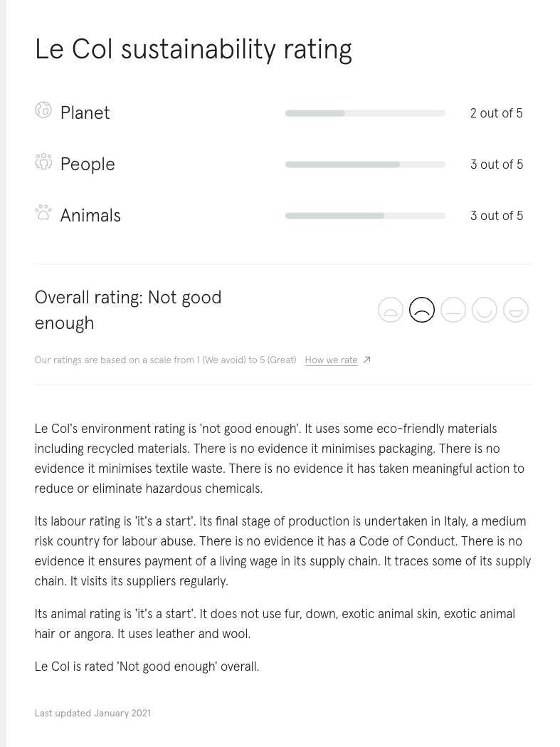Select the highlighted frowning rating face
Viewport: 560px width, 747px height.
(422, 310)
